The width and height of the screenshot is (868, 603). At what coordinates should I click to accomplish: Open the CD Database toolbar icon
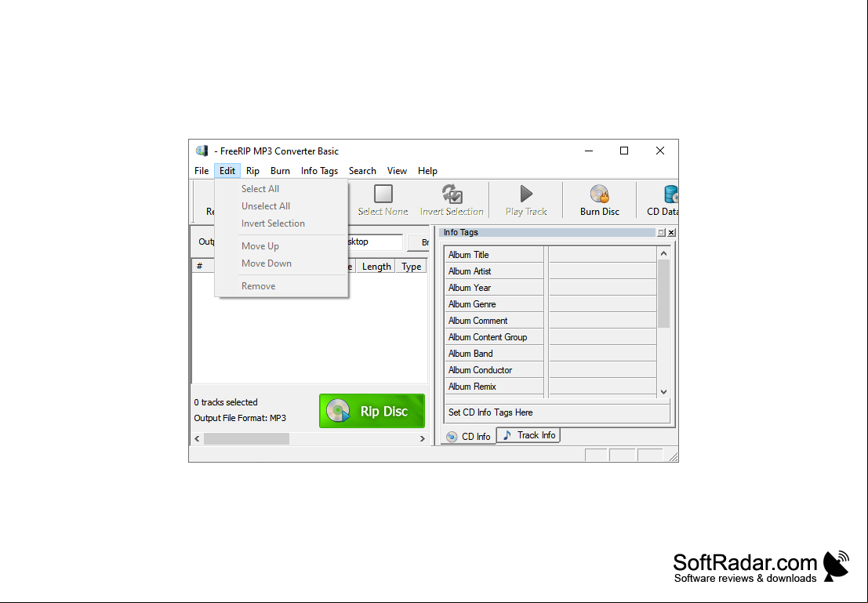click(x=670, y=194)
